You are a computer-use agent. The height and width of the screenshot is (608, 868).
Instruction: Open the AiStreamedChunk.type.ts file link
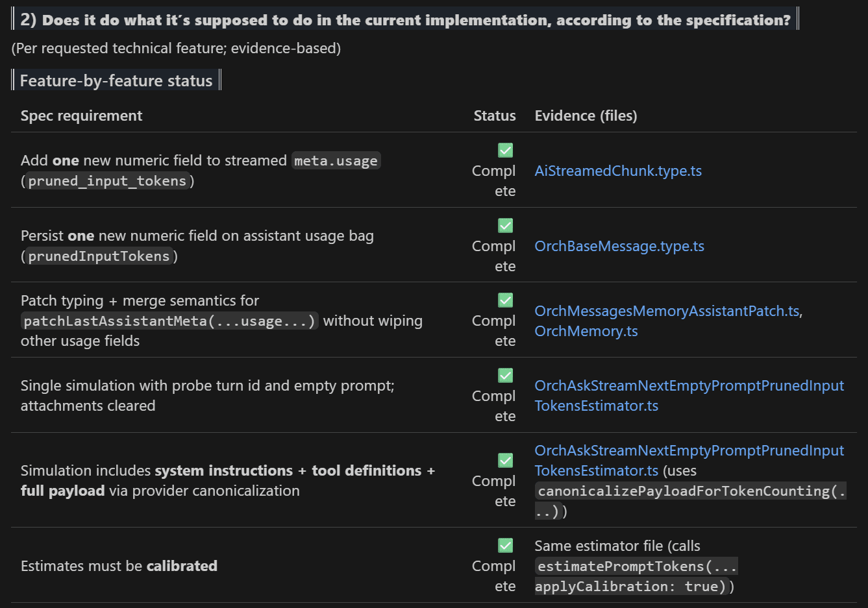point(617,171)
